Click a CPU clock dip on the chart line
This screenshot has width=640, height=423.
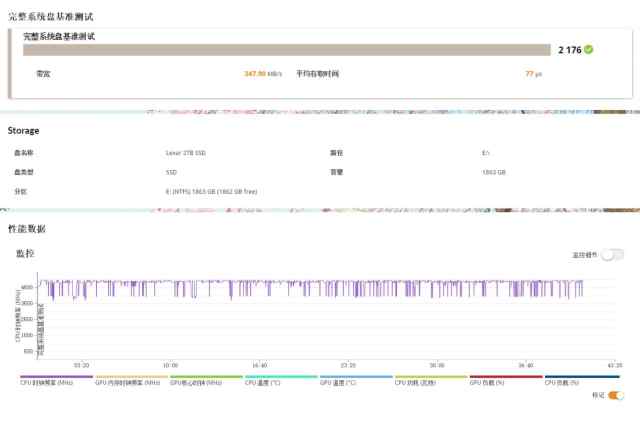coord(231,290)
